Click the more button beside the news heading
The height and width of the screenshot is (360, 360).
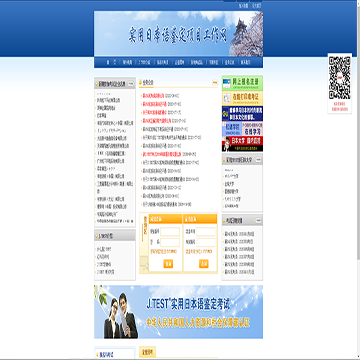215,82
